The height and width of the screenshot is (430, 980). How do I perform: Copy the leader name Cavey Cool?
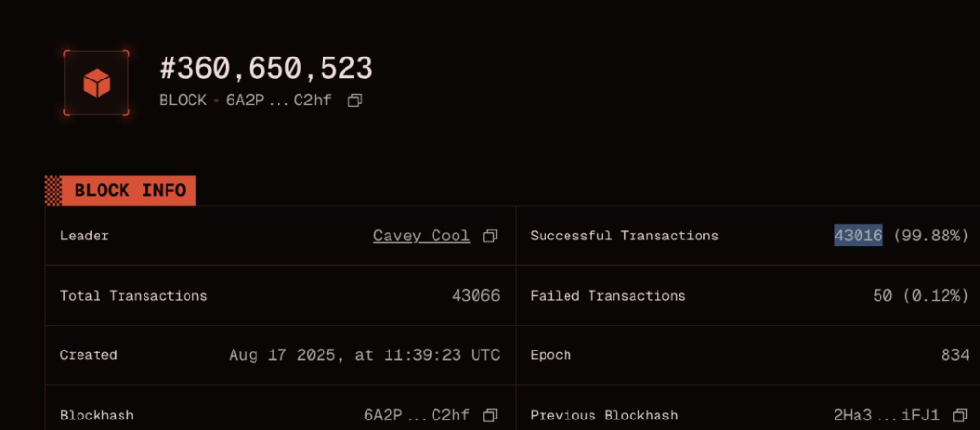[490, 236]
